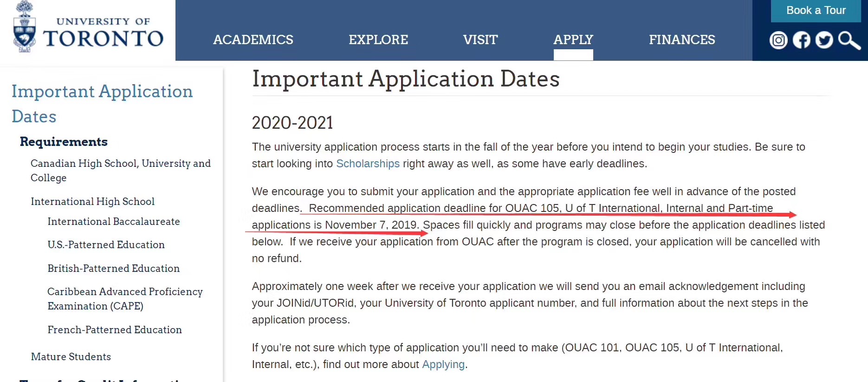This screenshot has height=382, width=868.
Task: Select French-Patterned Education link
Action: coord(115,330)
